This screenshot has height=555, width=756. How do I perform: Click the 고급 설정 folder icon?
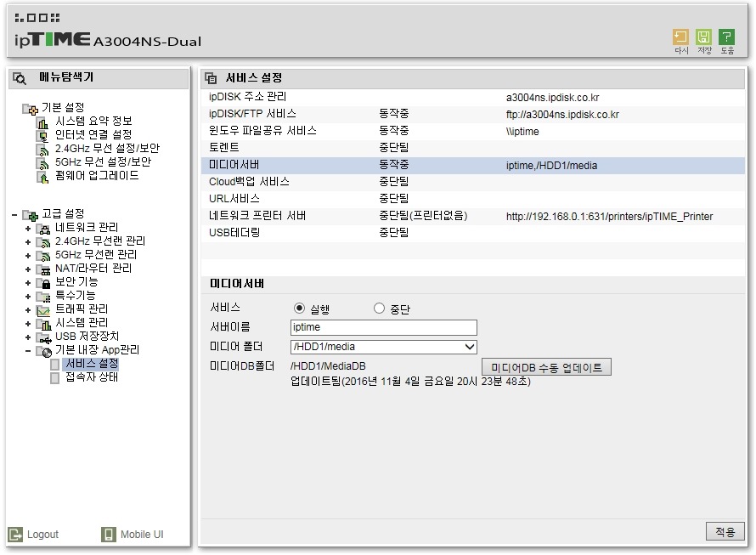click(31, 215)
